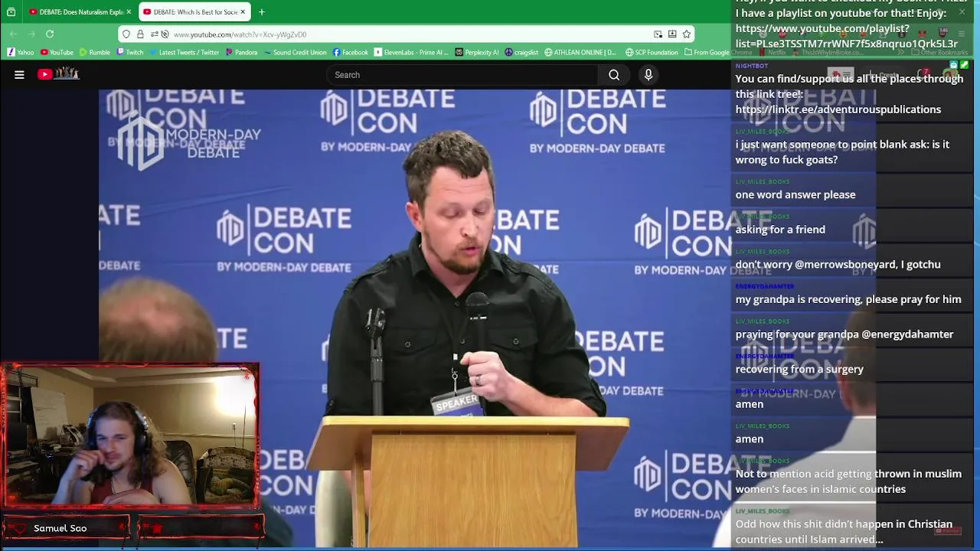This screenshot has height=551, width=980.
Task: Reload the current page
Action: point(50,34)
